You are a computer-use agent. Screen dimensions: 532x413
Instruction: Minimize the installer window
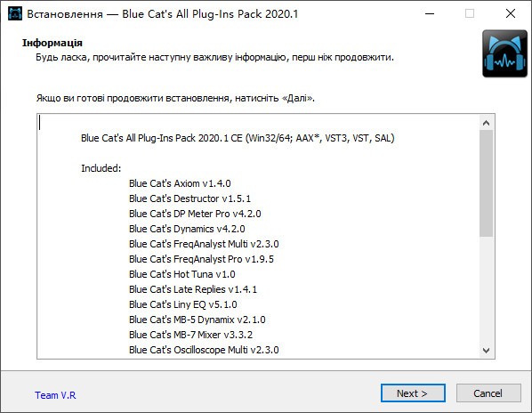pos(430,14)
